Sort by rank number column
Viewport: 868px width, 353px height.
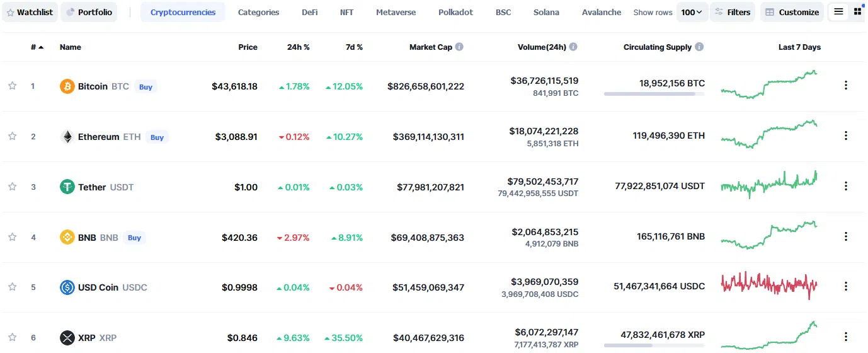tap(37, 47)
